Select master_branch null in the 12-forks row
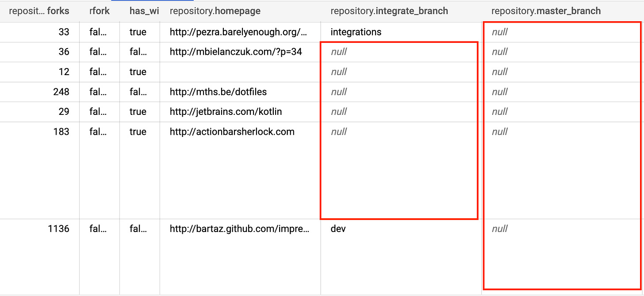The height and width of the screenshot is (296, 644). pos(500,72)
